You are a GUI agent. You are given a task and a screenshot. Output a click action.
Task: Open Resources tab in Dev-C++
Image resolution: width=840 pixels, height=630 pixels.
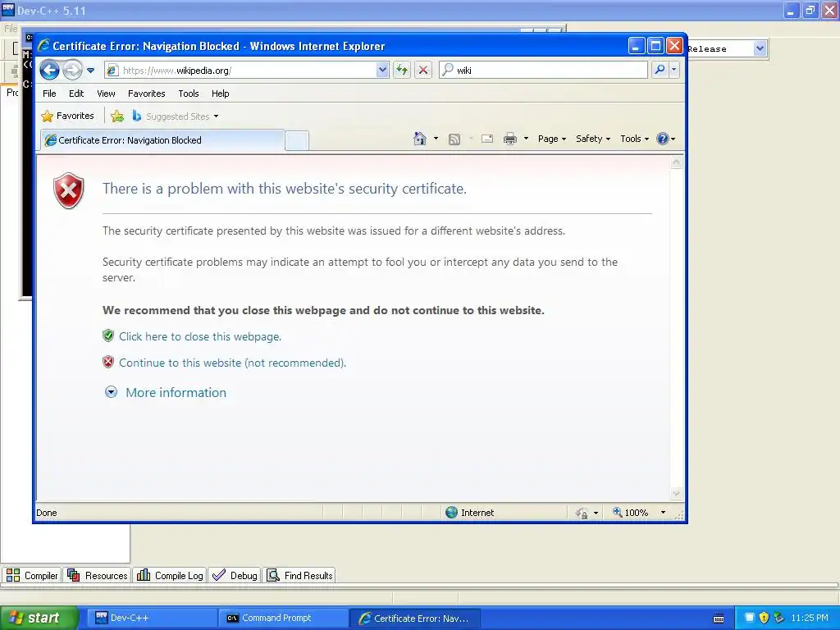[x=98, y=575]
